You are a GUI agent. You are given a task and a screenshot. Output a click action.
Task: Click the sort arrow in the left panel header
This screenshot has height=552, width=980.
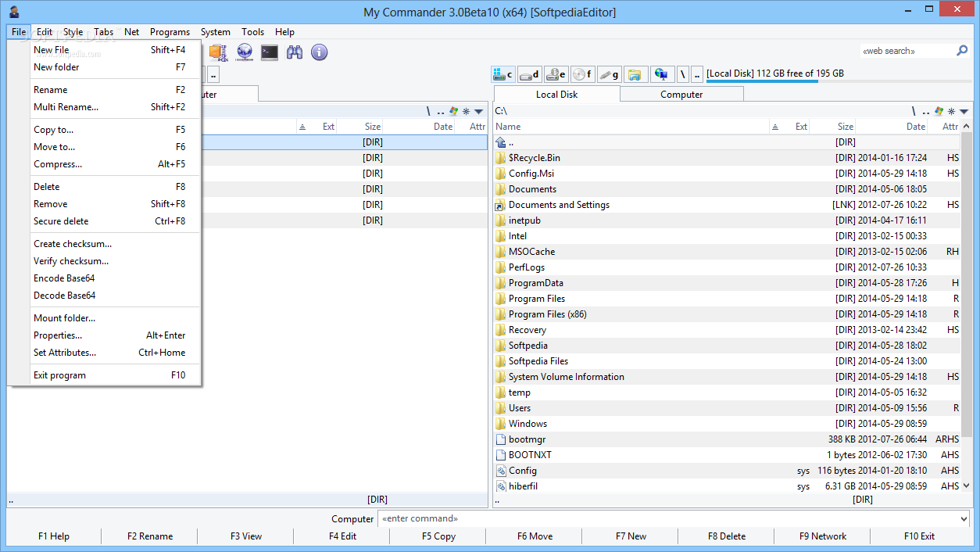[302, 127]
